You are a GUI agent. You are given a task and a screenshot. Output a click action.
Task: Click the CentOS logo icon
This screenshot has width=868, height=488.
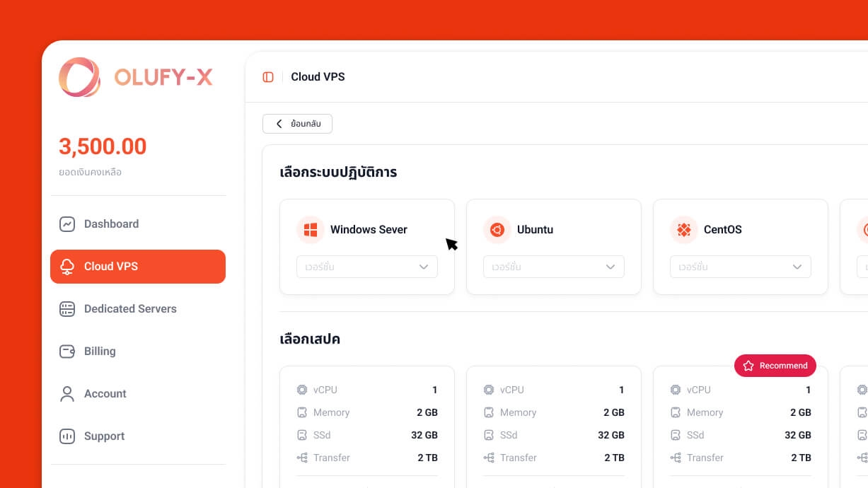(683, 230)
